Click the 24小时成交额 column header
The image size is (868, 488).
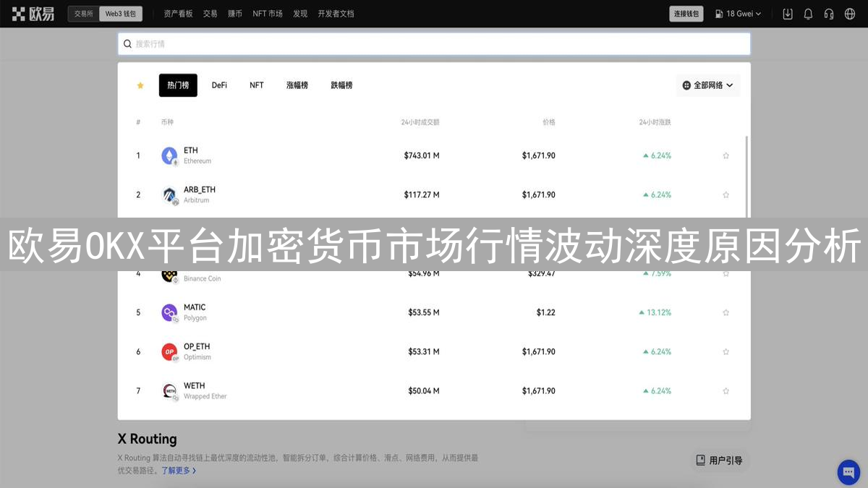pyautogui.click(x=420, y=122)
